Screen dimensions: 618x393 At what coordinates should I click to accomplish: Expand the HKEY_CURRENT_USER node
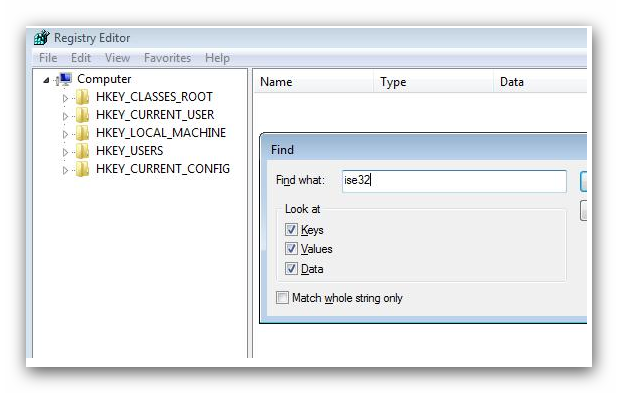(65, 116)
